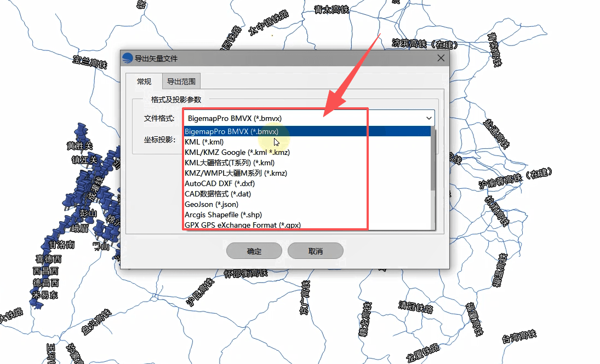This screenshot has height=364, width=600.
Task: Click the 青太高铁 map label
Action: (x=332, y=9)
